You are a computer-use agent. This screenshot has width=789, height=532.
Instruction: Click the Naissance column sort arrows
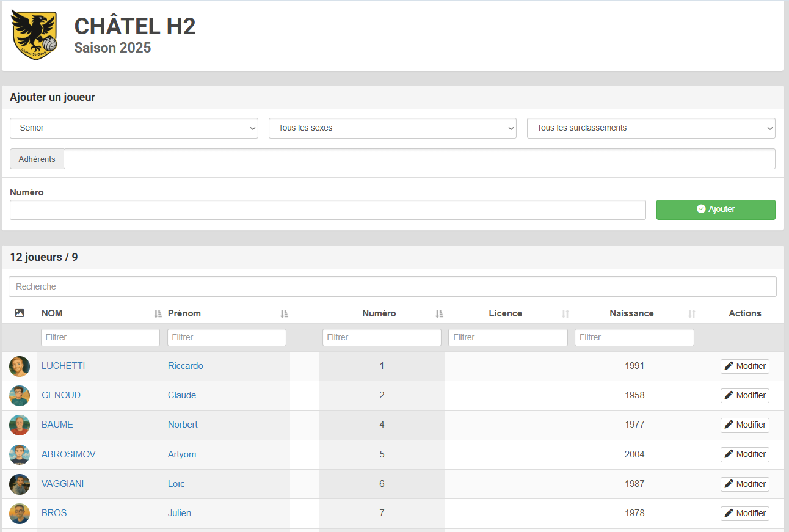(x=692, y=313)
